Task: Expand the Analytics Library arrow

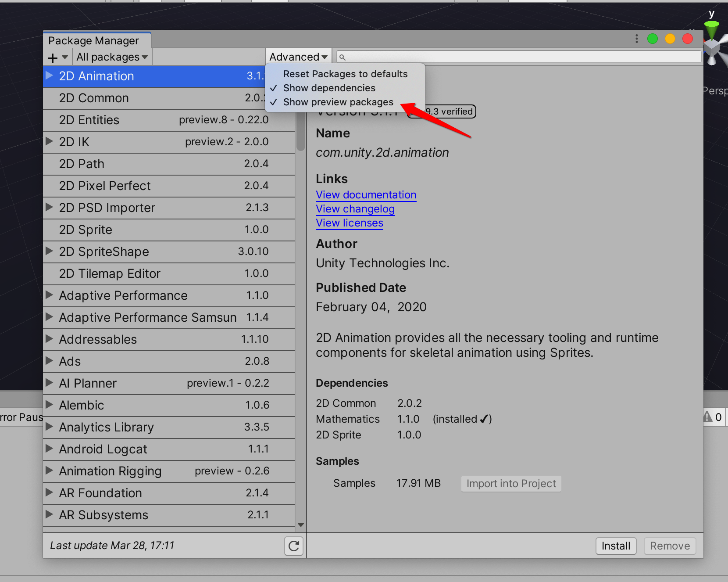Action: pyautogui.click(x=50, y=427)
